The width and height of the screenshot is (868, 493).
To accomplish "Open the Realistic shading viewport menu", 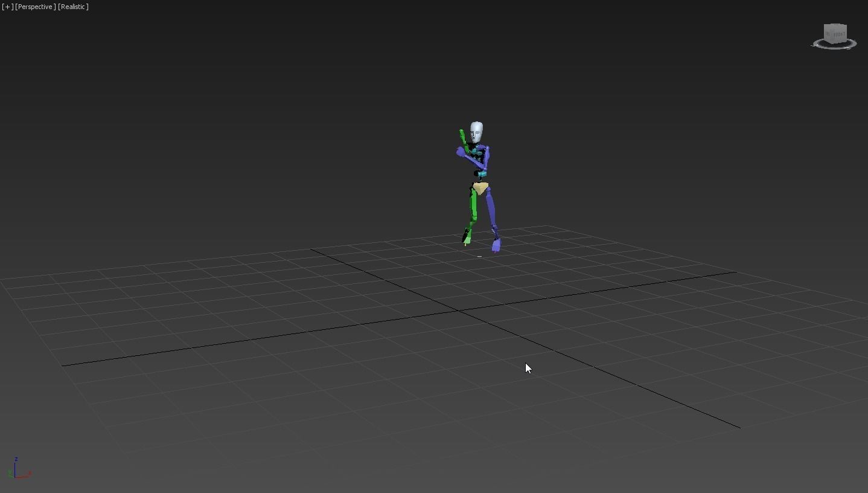I will 73,7.
